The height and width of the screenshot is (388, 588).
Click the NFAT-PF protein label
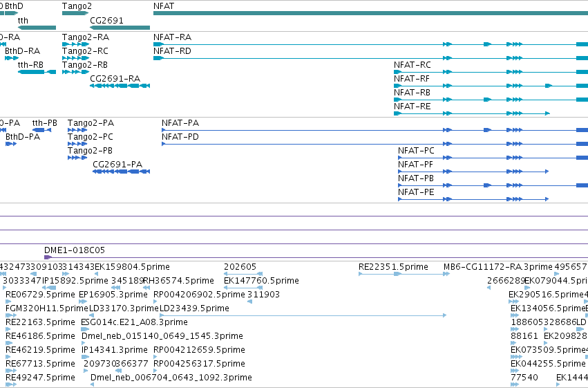(x=415, y=165)
